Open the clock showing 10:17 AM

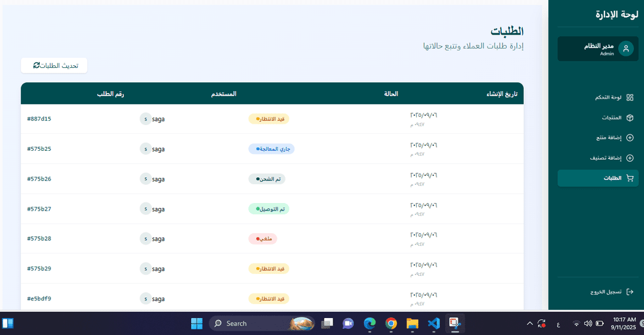click(625, 324)
